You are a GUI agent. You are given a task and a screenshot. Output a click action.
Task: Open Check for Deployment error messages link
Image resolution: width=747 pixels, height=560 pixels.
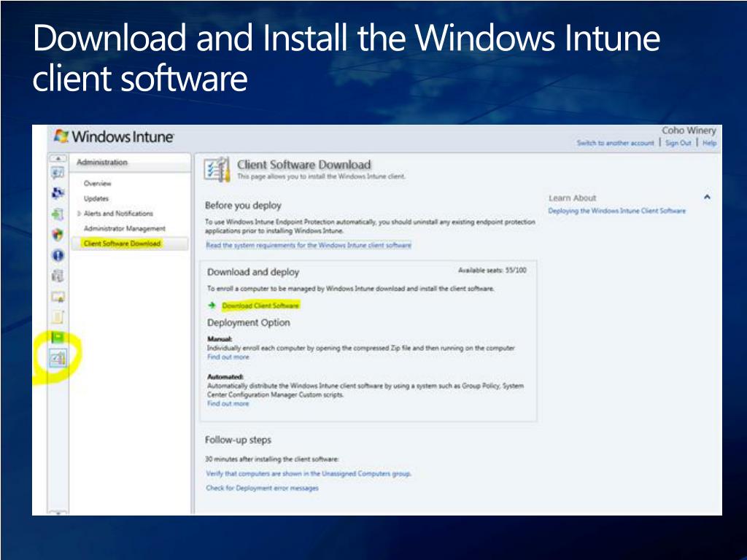[x=262, y=488]
